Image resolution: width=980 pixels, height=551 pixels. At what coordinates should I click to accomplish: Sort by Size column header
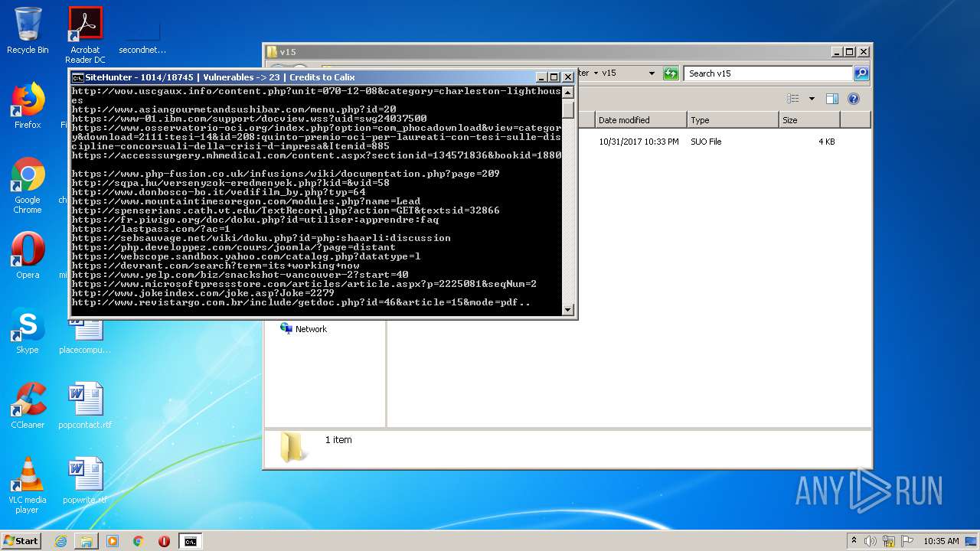[x=809, y=120]
